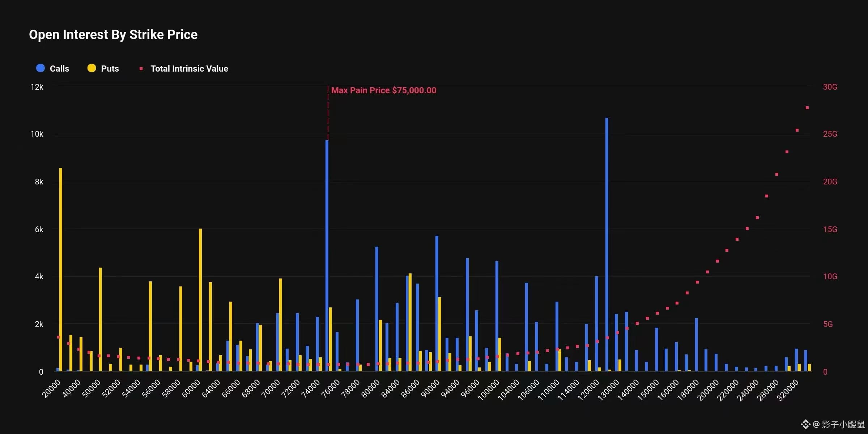This screenshot has width=868, height=434.
Task: Click the Max Pain Price $75,000.00 label
Action: (x=384, y=90)
